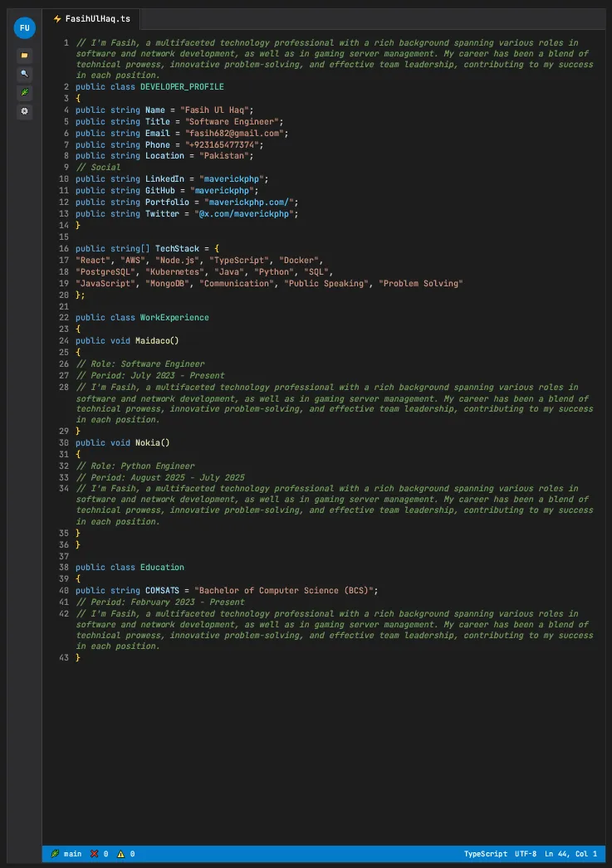This screenshot has width=612, height=868.
Task: Click the "Kubernetes" entry in TechStack
Action: coord(175,271)
